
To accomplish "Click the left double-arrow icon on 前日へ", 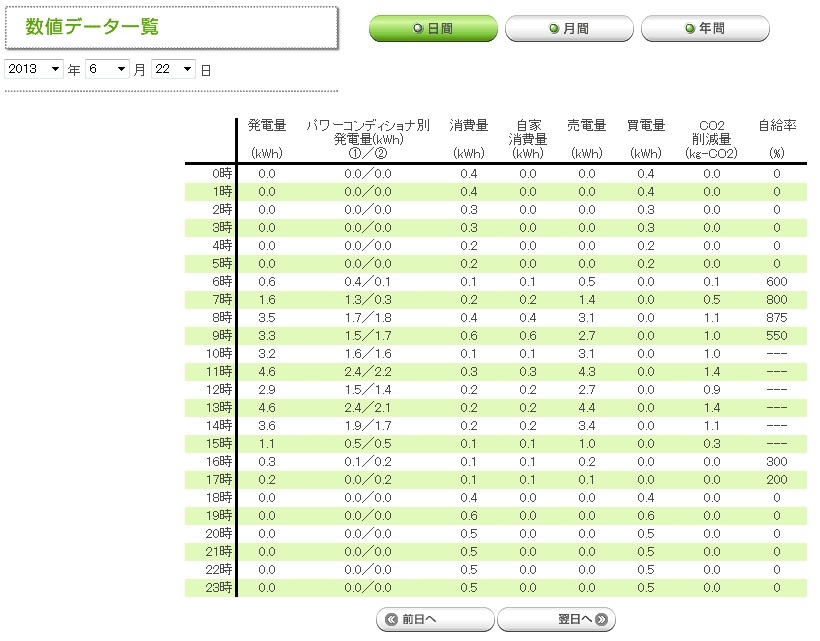I will coord(391,620).
